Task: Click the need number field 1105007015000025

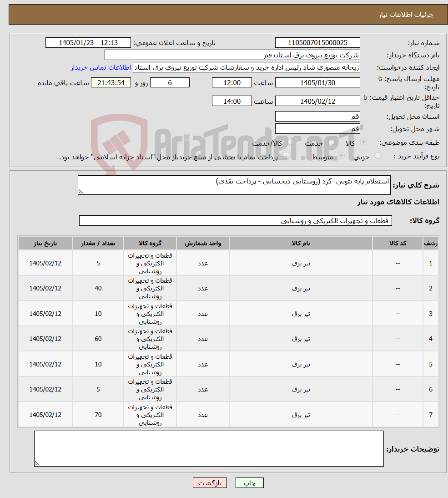Action: (x=317, y=42)
